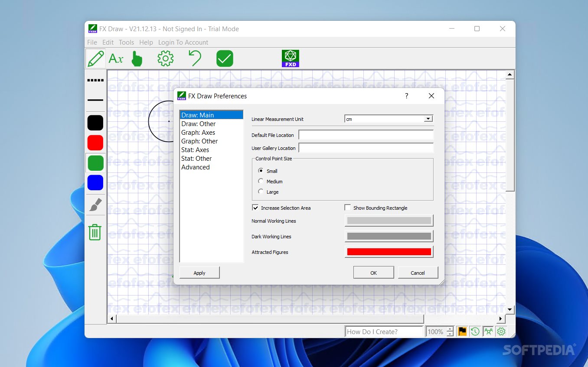Select the dashed line style
This screenshot has width=588, height=367.
pyautogui.click(x=95, y=81)
